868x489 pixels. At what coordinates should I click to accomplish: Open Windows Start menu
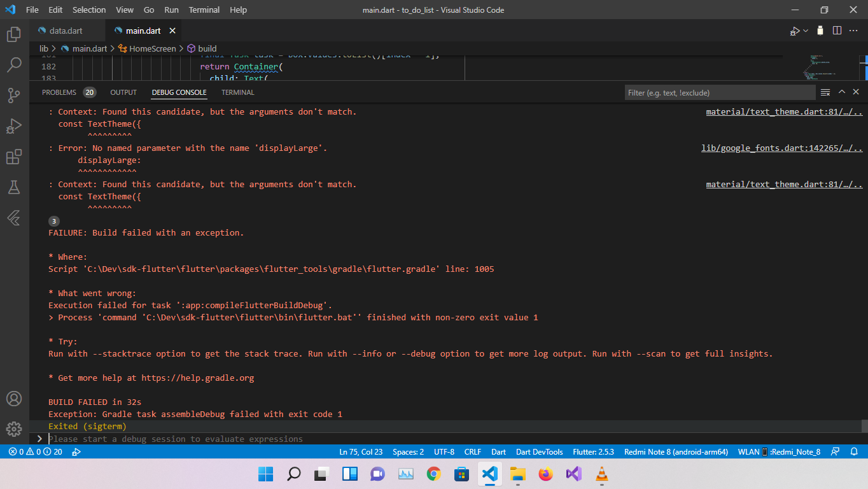click(x=265, y=474)
